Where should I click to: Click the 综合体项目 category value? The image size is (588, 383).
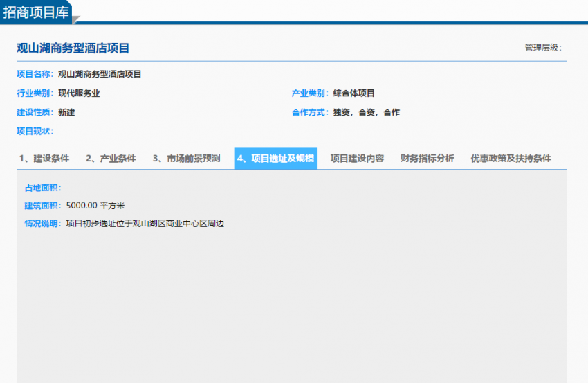tap(354, 93)
